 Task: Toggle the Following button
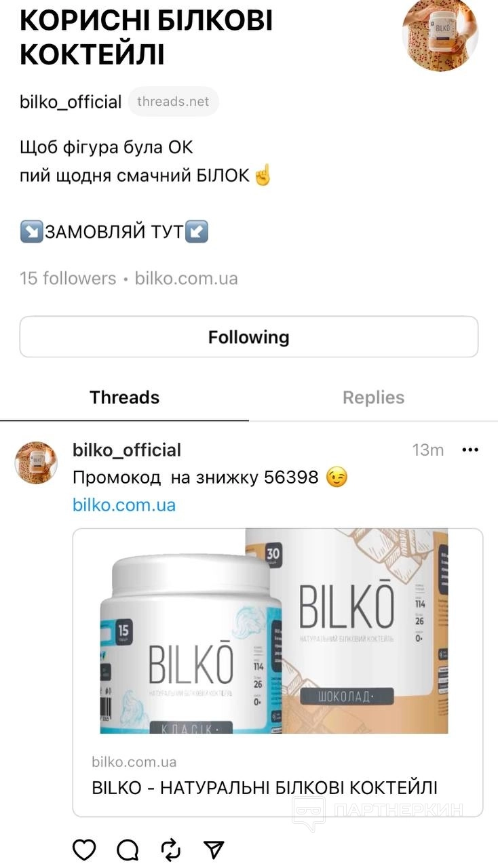[249, 337]
